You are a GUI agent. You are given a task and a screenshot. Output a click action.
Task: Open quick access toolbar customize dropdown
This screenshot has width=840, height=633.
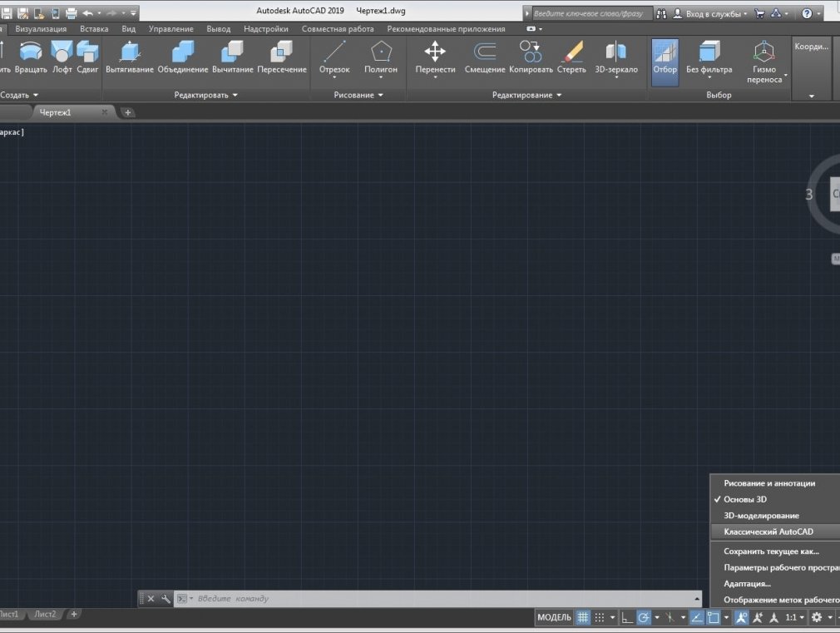tap(133, 13)
